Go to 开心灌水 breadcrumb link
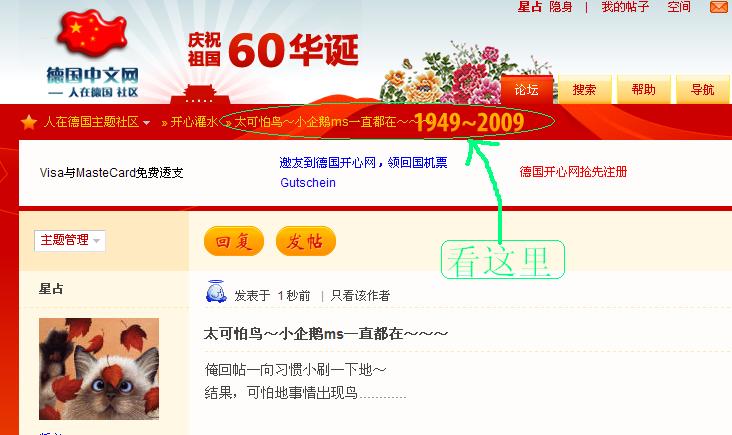Viewport: 732px width, 435px height. pos(194,122)
